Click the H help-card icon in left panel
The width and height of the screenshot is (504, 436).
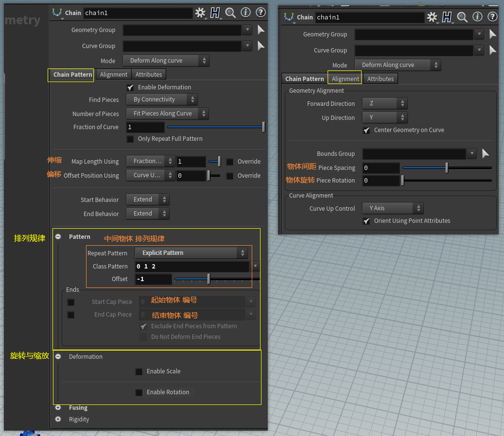[215, 13]
